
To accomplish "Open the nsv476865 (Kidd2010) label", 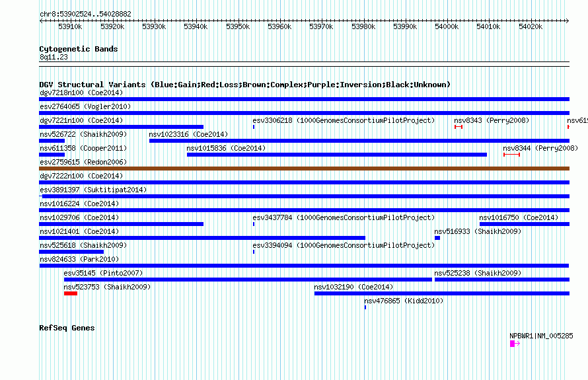I will [404, 301].
